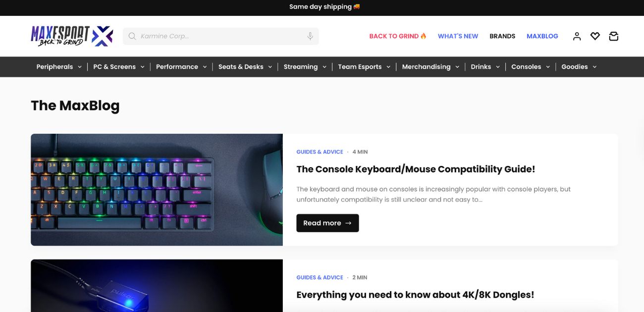This screenshot has width=644, height=312.
Task: Focus the Karmine Corp search field
Action: [221, 36]
